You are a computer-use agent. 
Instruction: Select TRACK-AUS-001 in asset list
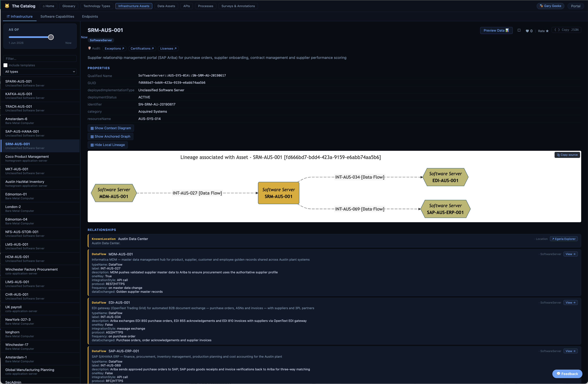pos(40,108)
